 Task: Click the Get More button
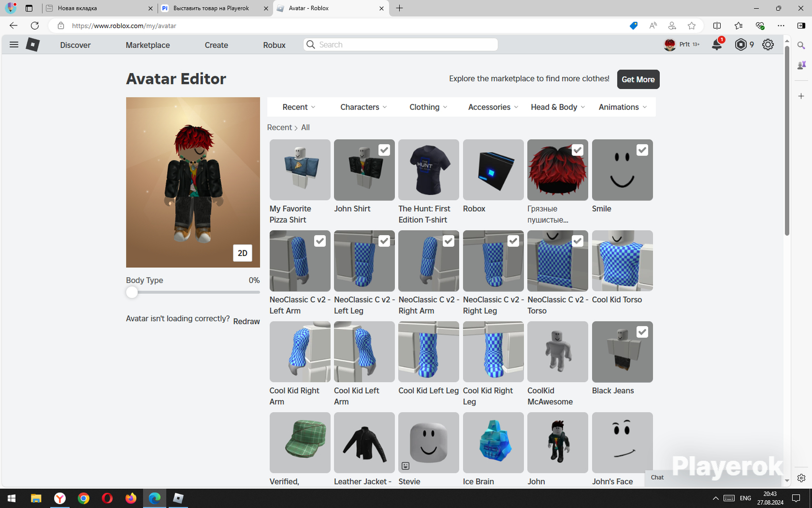pyautogui.click(x=638, y=79)
